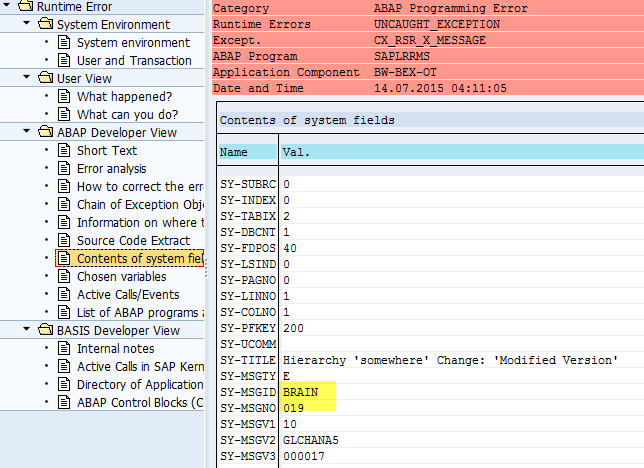Click the GLCHANA5 value of SY-MSGV2
The height and width of the screenshot is (468, 644).
click(310, 440)
